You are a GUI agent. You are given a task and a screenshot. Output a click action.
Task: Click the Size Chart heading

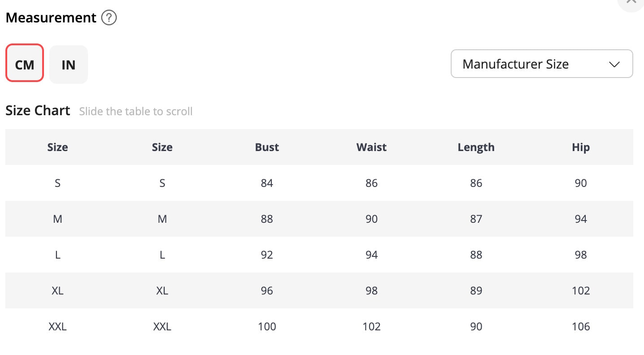coord(38,111)
